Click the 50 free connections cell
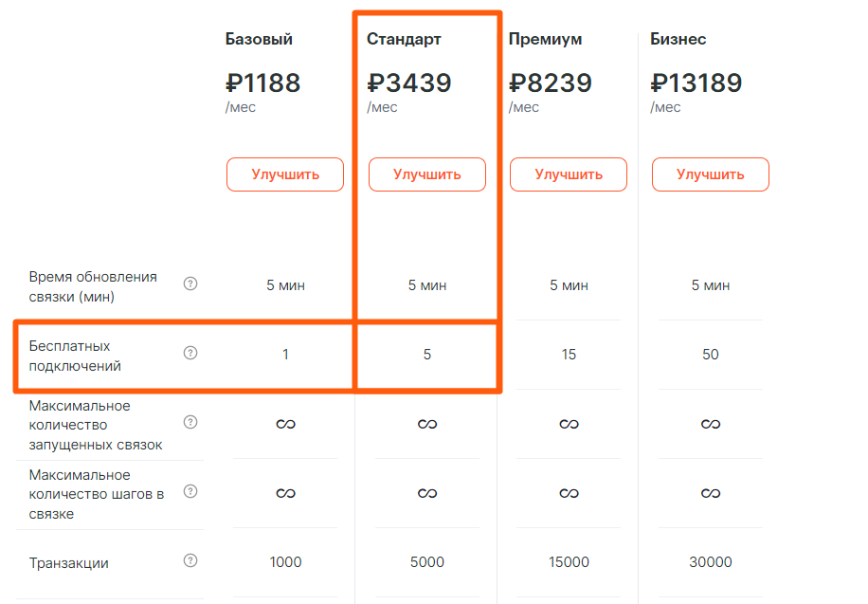Screen dimensions: 868x604 point(710,355)
